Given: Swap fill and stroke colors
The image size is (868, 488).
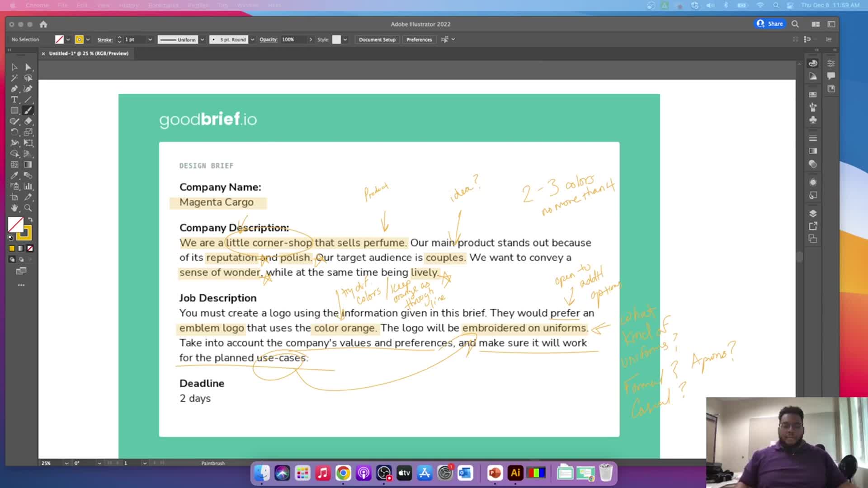Looking at the screenshot, I should [30, 220].
